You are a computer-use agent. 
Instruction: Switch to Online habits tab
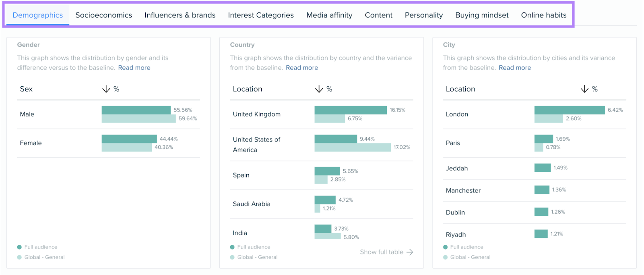pyautogui.click(x=543, y=15)
